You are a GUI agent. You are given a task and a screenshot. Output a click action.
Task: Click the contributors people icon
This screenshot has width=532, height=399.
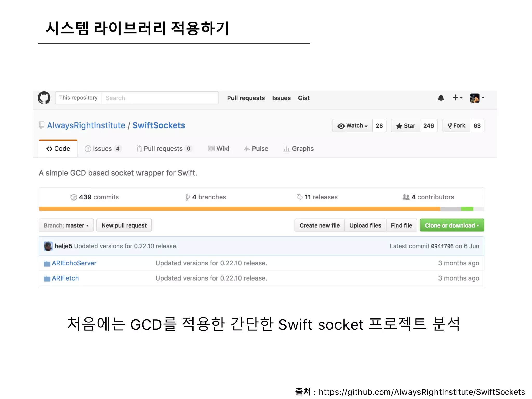pyautogui.click(x=406, y=197)
